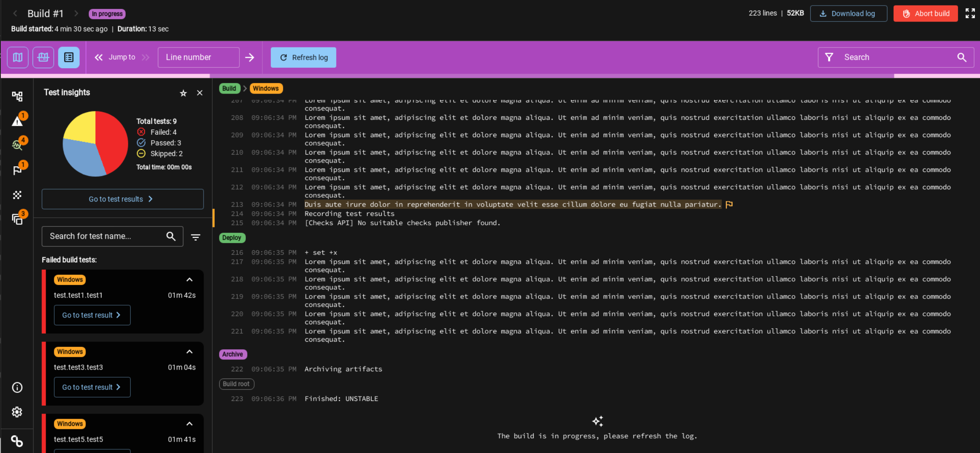The width and height of the screenshot is (980, 453).
Task: Click Windows tag on test.test1.test1 card
Action: (x=70, y=280)
